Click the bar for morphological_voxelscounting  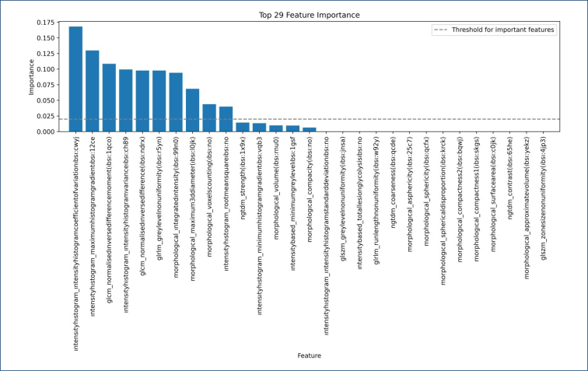[209, 118]
